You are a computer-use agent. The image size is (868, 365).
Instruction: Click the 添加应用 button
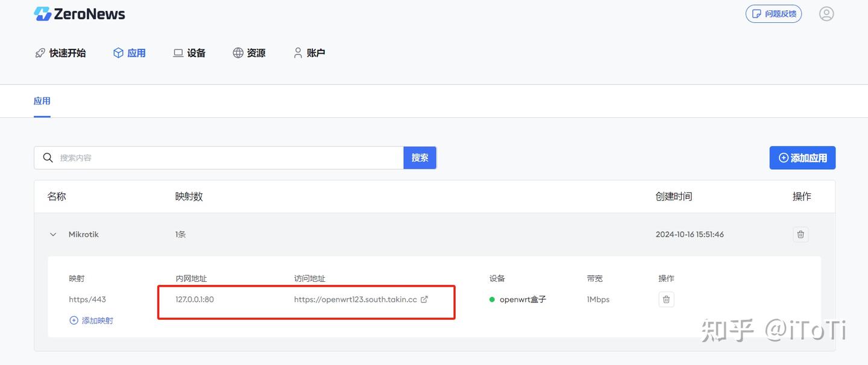[x=802, y=157]
